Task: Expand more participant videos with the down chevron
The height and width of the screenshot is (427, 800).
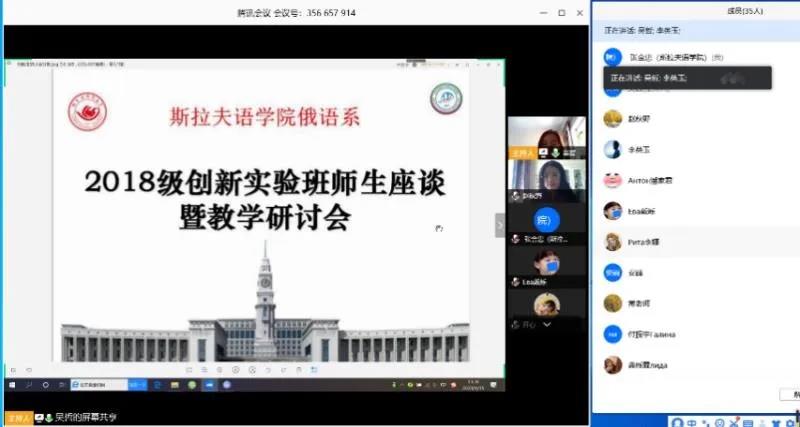Action: 548,325
